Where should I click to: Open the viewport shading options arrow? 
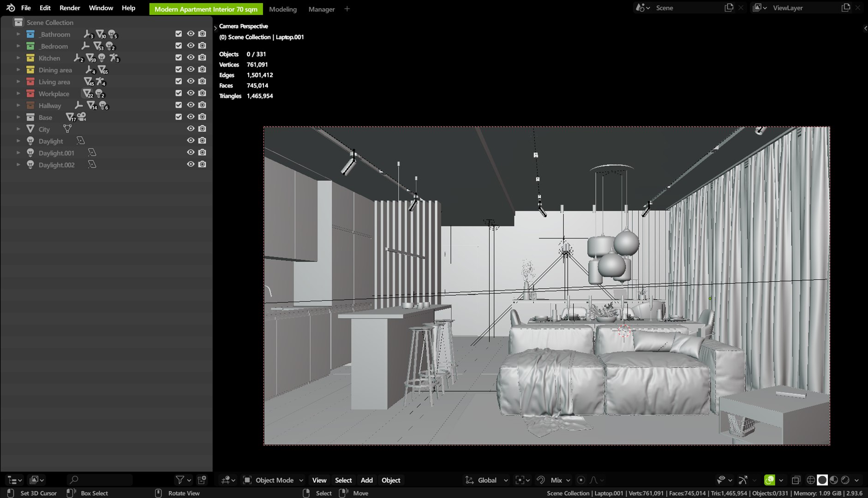coord(857,480)
